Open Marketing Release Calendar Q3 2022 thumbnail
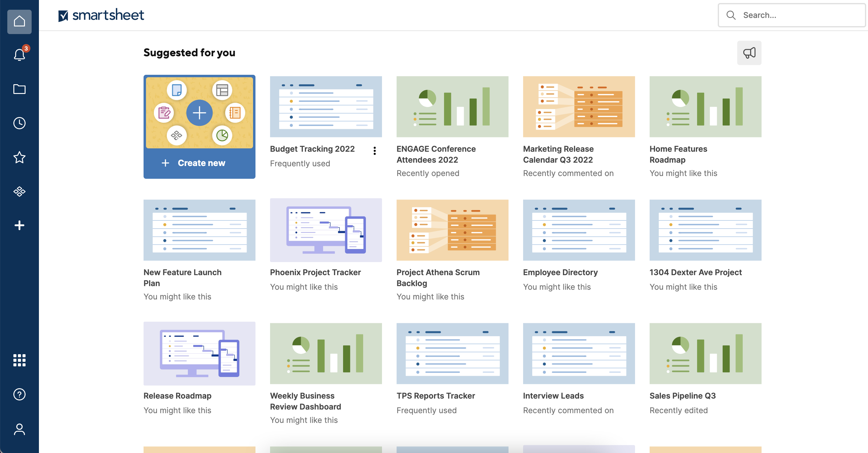The height and width of the screenshot is (453, 868). [x=579, y=106]
